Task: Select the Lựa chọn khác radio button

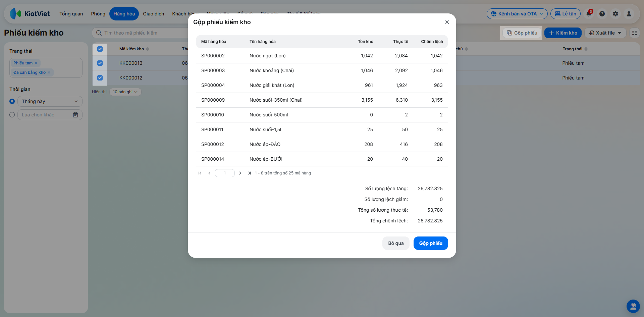Action: click(x=12, y=115)
